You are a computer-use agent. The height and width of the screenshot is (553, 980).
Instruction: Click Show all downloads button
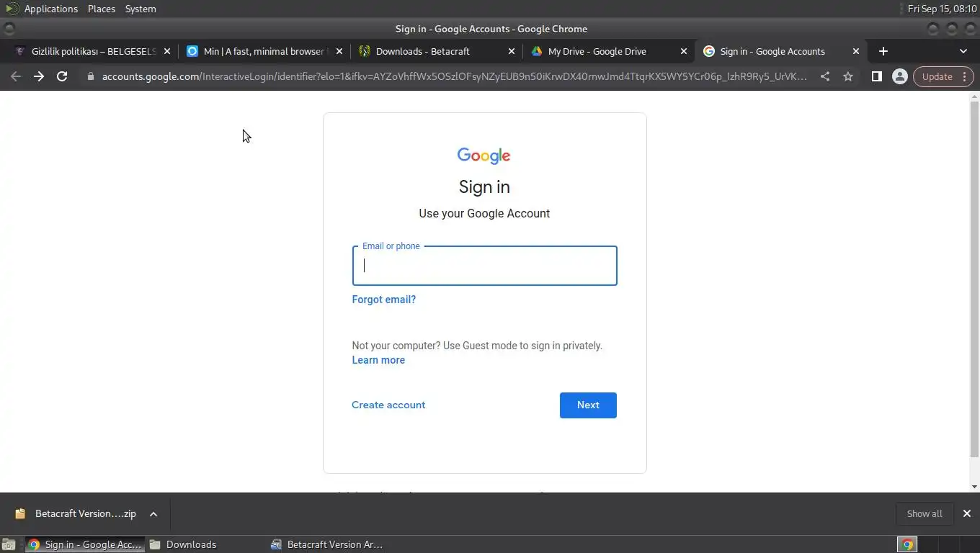click(925, 513)
